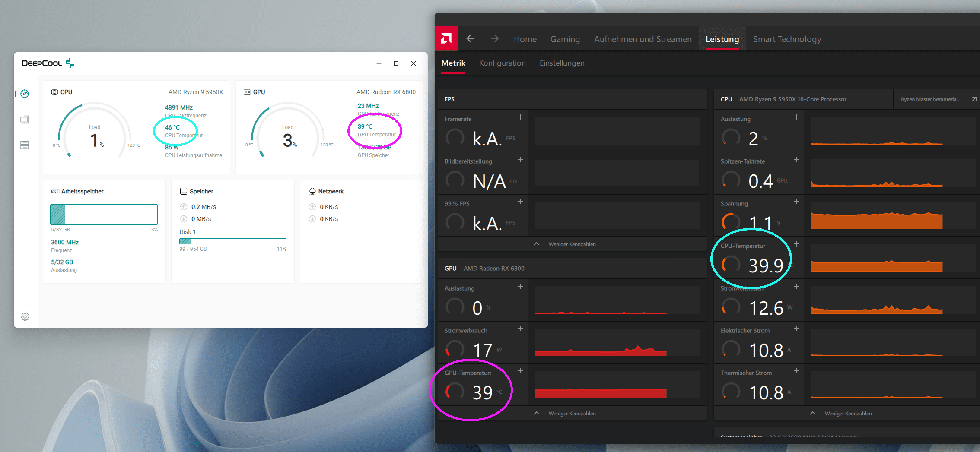Open the Smart Technology tab
The image size is (980, 452).
click(787, 39)
